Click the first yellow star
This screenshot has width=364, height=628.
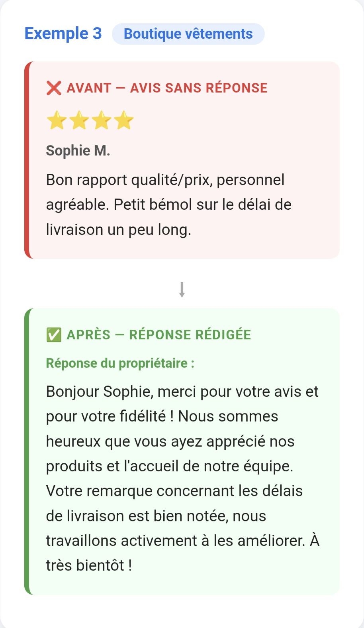click(x=57, y=120)
